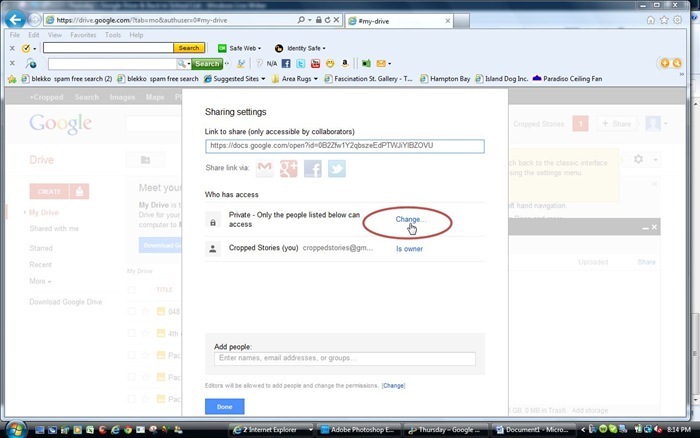Click the Thursday - Google taskbar button
700x438 pixels.
[x=446, y=430]
